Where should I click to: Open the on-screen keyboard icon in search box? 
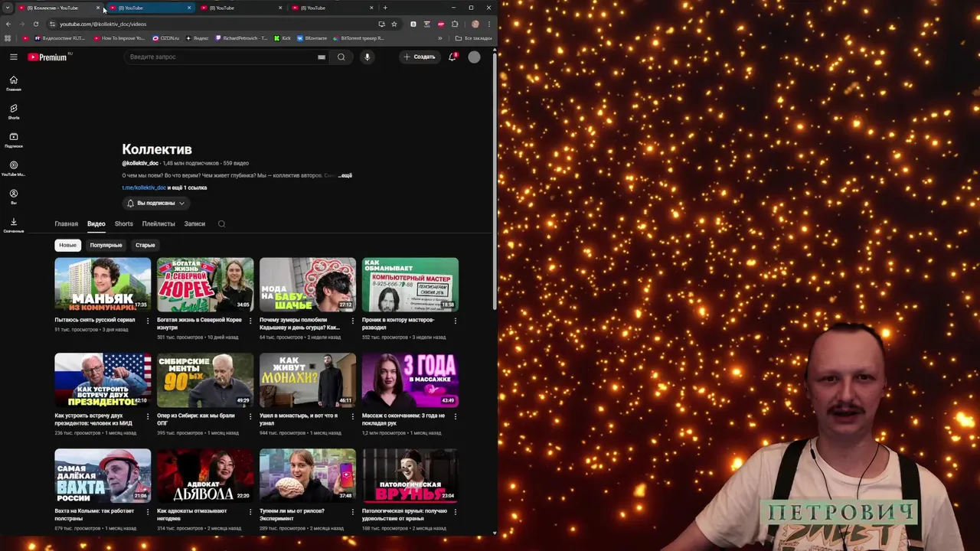[x=322, y=57]
